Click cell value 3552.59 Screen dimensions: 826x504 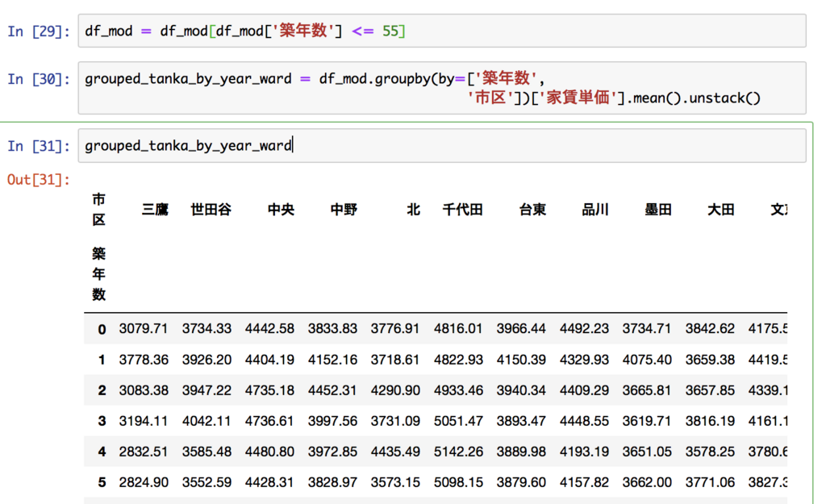click(206, 482)
